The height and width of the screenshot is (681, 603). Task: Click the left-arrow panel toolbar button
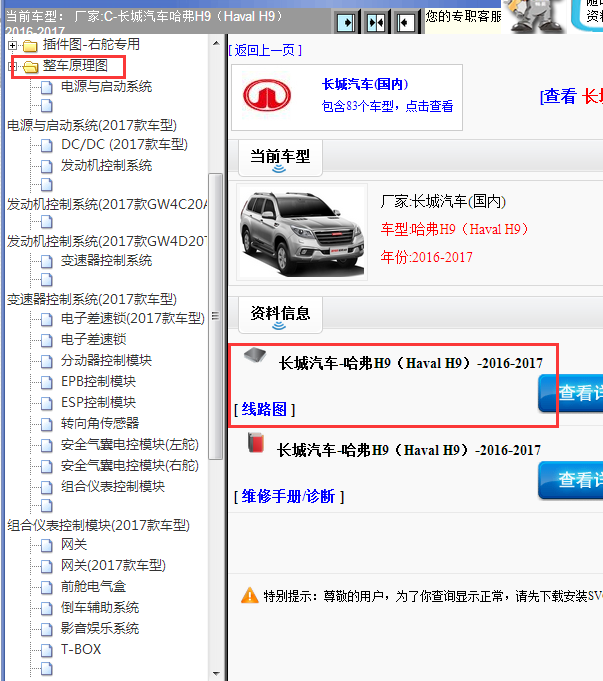coord(406,22)
